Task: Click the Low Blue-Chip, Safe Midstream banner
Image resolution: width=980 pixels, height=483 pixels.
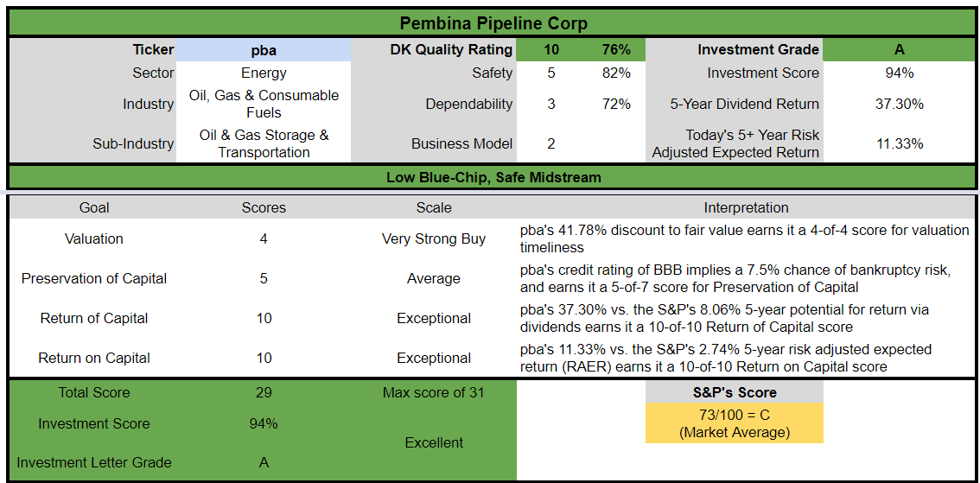Action: pos(493,177)
